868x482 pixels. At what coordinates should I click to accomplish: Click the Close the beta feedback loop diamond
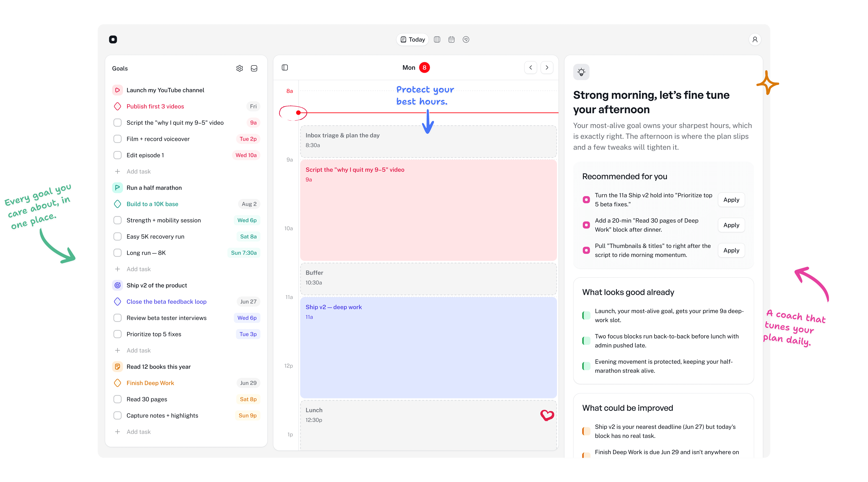coord(117,301)
